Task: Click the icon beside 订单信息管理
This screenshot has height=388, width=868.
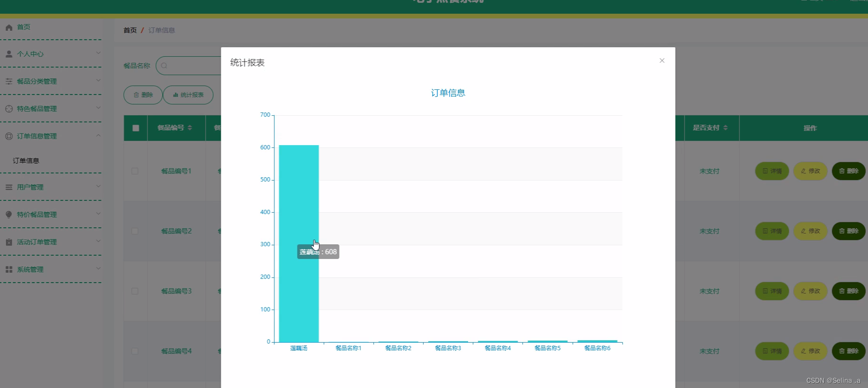Action: (x=9, y=136)
